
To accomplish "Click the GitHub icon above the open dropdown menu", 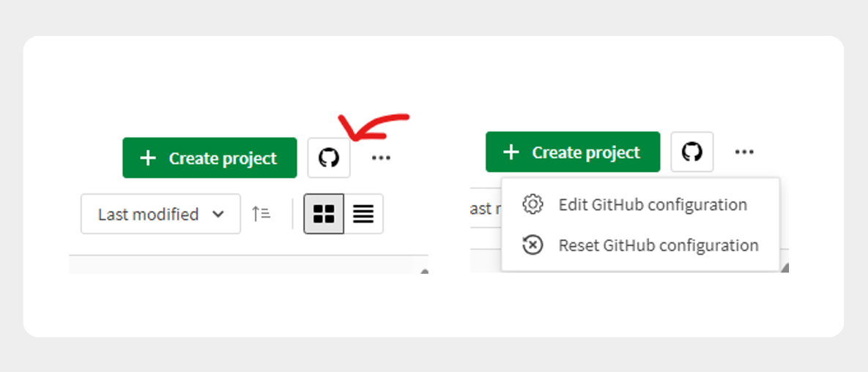I will (692, 152).
